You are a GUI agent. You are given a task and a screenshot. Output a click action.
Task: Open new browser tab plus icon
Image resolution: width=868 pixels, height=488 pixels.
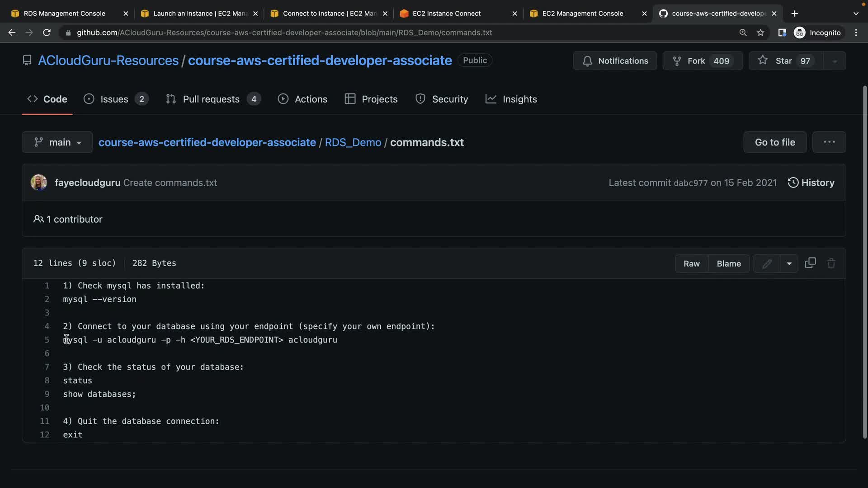pyautogui.click(x=794, y=14)
